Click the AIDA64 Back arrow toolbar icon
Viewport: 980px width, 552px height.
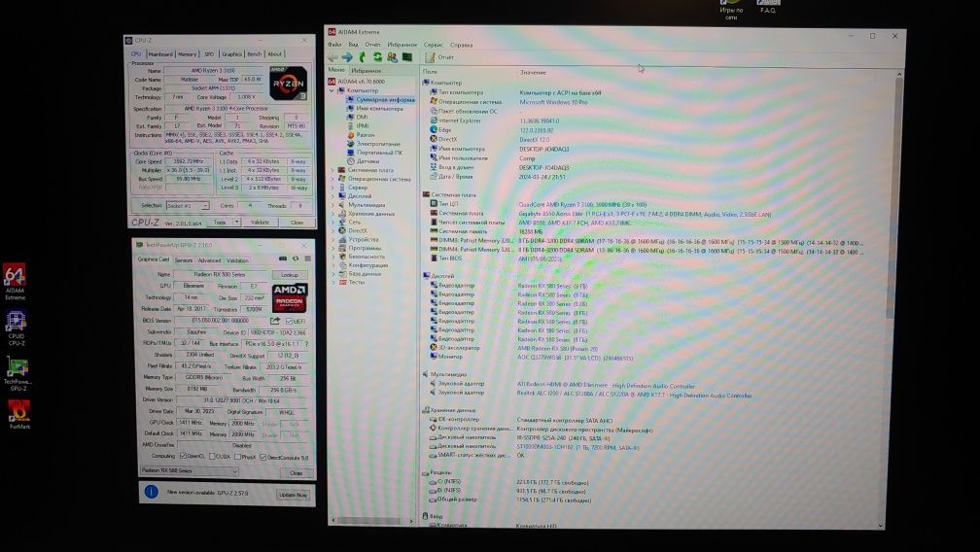coord(333,57)
